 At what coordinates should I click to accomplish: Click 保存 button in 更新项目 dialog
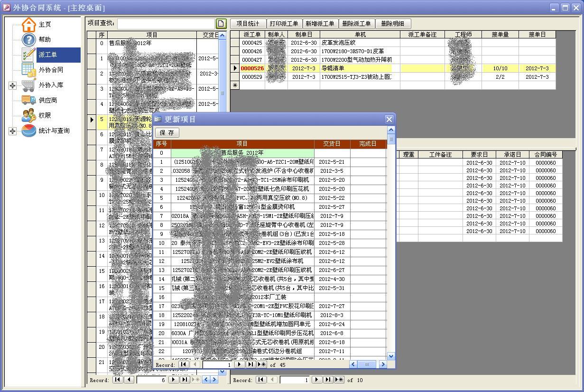pyautogui.click(x=167, y=132)
